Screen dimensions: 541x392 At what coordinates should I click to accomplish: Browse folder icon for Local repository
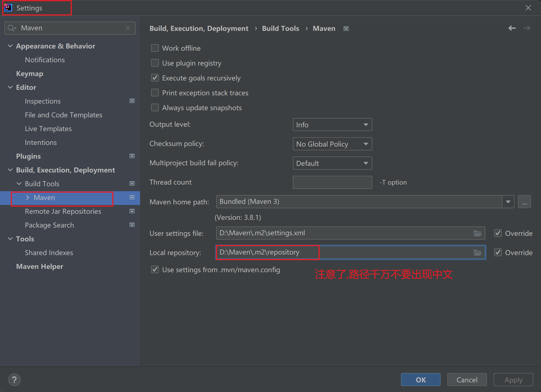click(x=478, y=253)
